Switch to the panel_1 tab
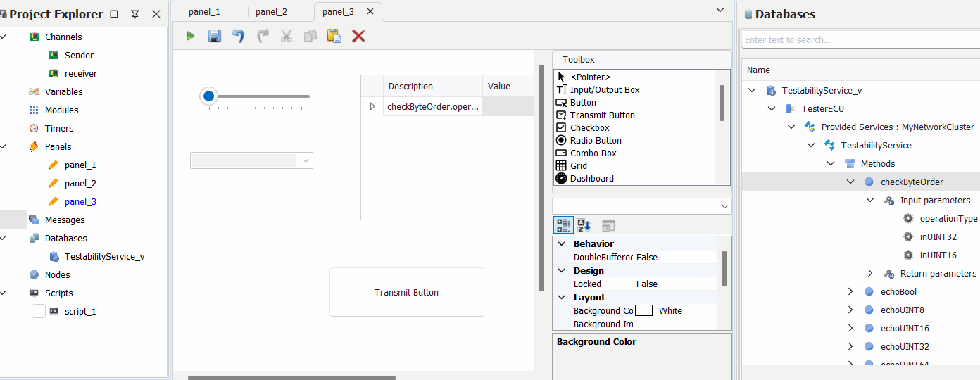This screenshot has width=980, height=380. [x=204, y=11]
